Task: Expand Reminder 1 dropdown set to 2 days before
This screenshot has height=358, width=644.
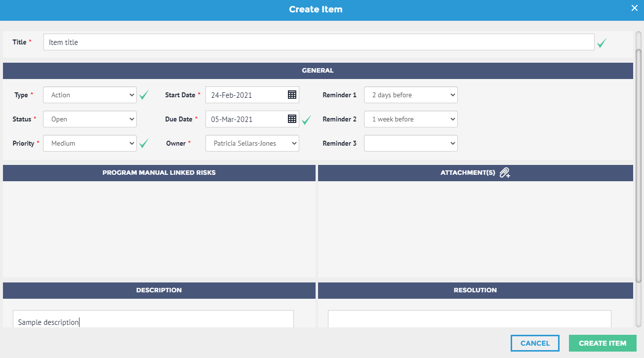Action: [411, 95]
